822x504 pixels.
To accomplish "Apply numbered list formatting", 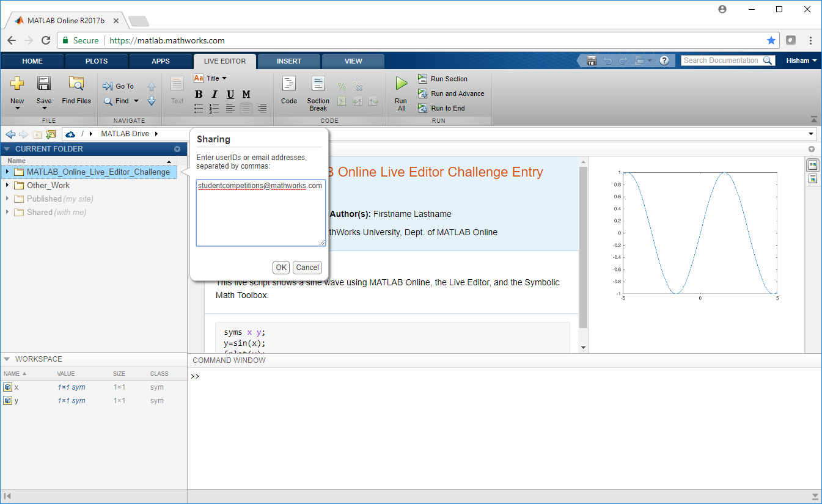I will tap(215, 108).
